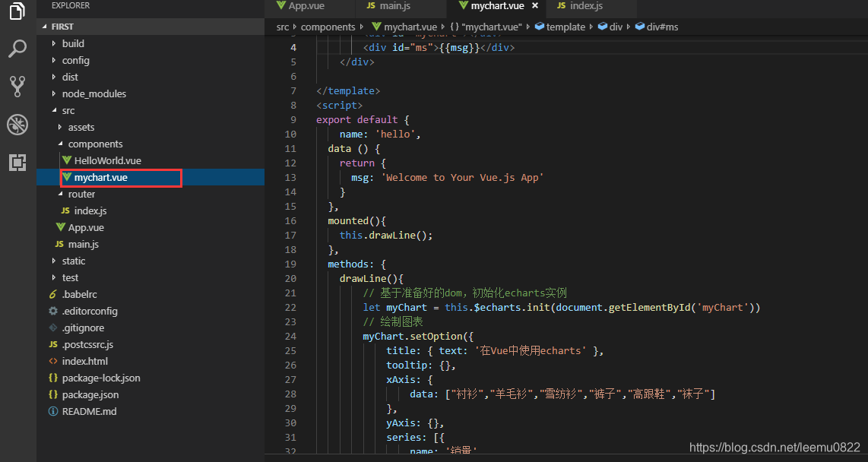Image resolution: width=868 pixels, height=462 pixels.
Task: Click line number 22 in gutter
Action: 290,307
